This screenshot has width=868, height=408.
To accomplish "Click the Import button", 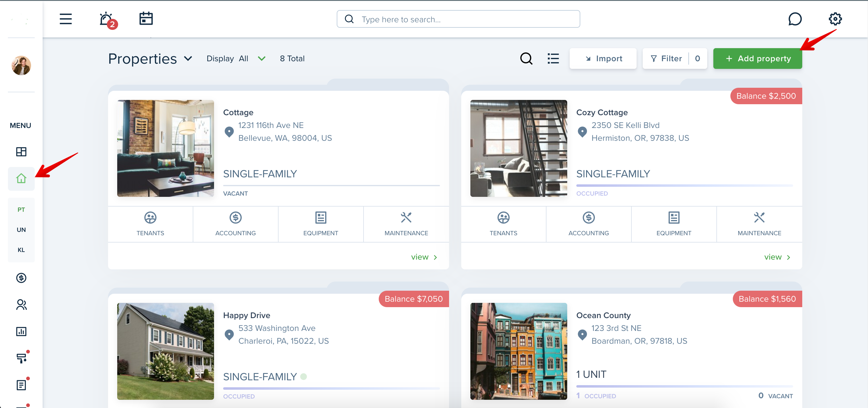I will (x=603, y=59).
